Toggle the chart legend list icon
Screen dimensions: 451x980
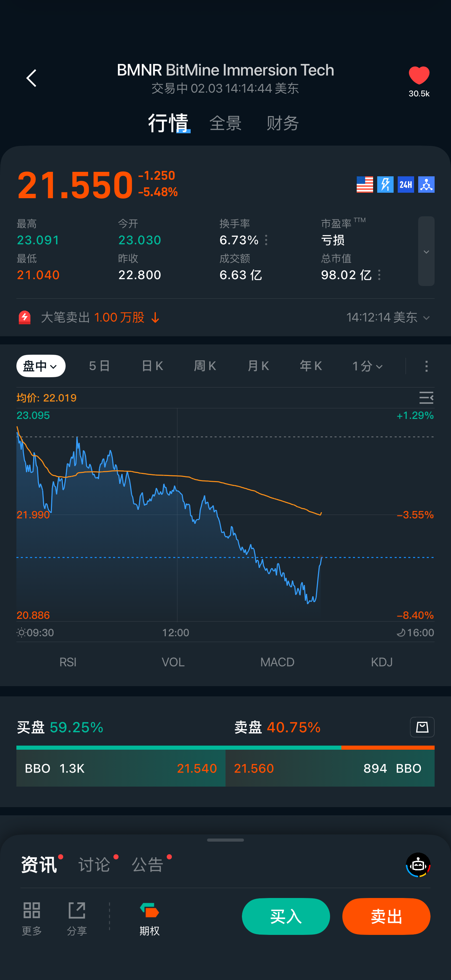(426, 397)
